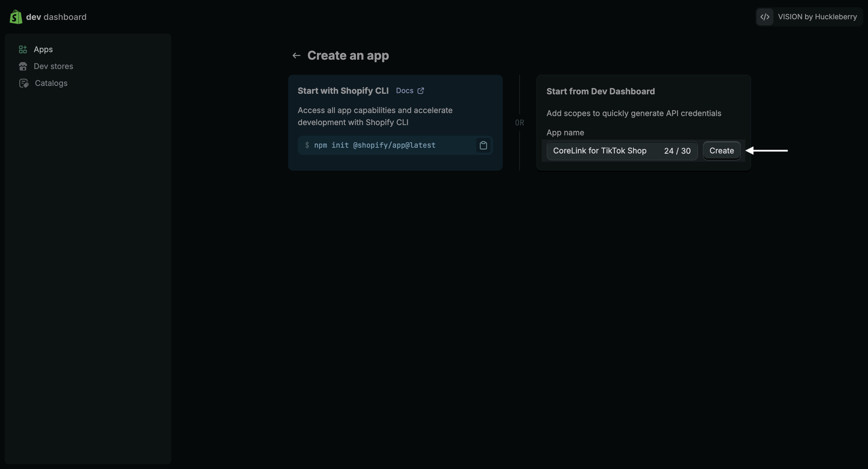
Task: Click the npm init @shopify/app@latest command text
Action: (375, 145)
